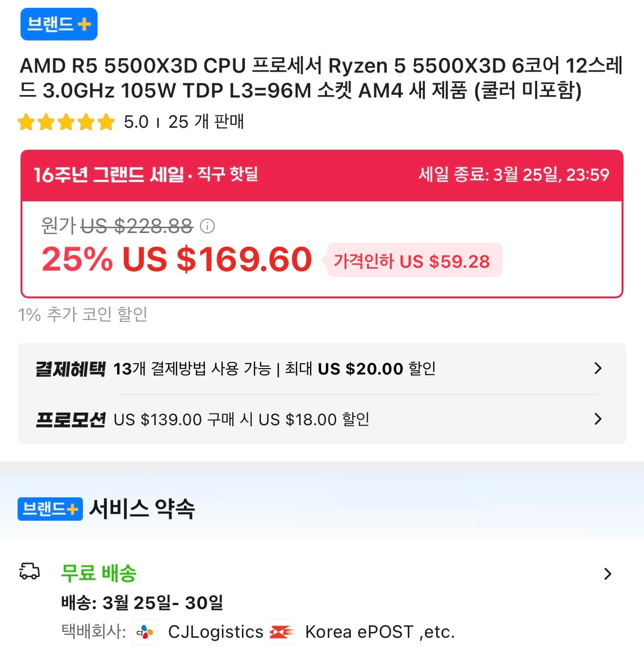644x667 pixels.
Task: Click the 5.0 rating score
Action: 136,122
